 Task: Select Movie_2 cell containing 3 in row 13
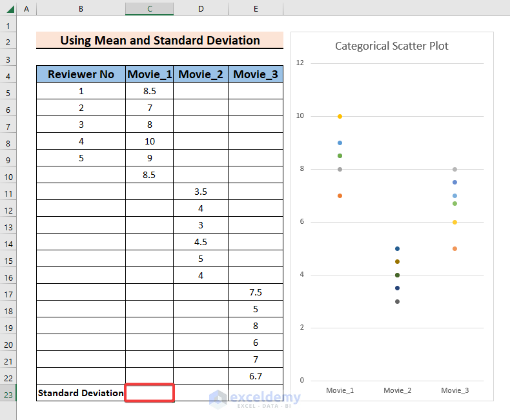[x=201, y=225]
